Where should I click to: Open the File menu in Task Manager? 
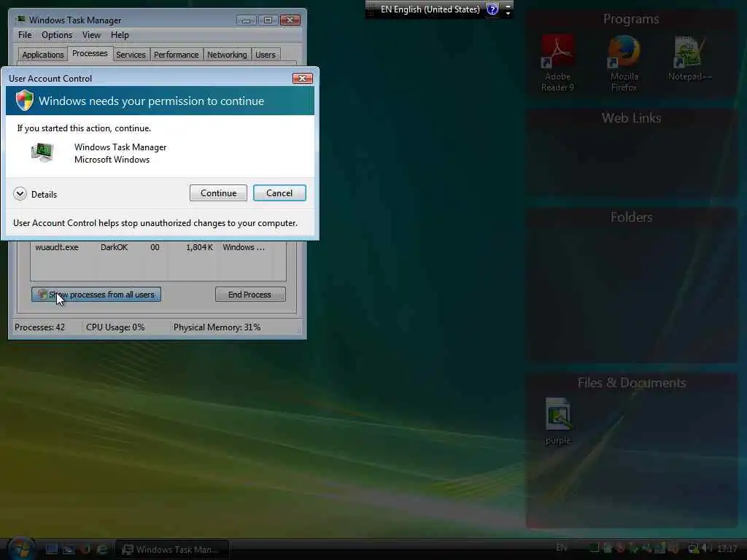click(x=25, y=35)
